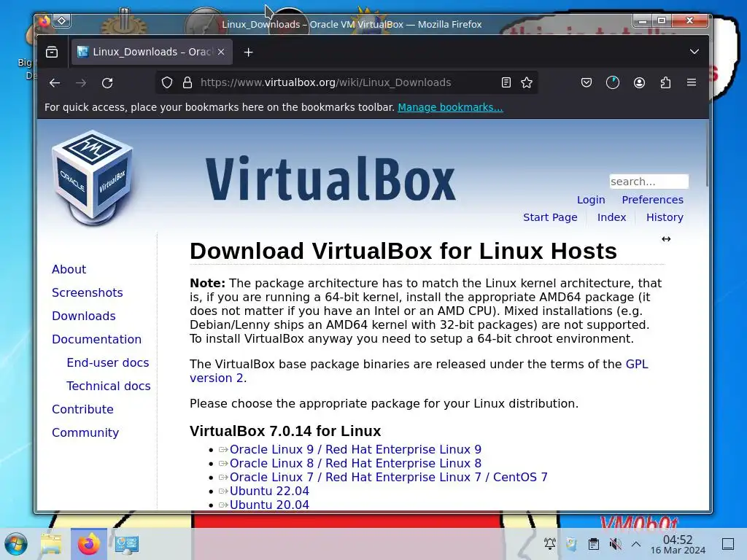The width and height of the screenshot is (747, 560).
Task: Open the clipboard tray icon
Action: click(593, 544)
